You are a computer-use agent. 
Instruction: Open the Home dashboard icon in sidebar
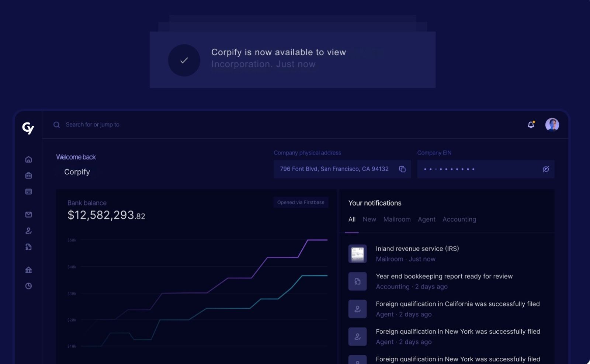(28, 159)
